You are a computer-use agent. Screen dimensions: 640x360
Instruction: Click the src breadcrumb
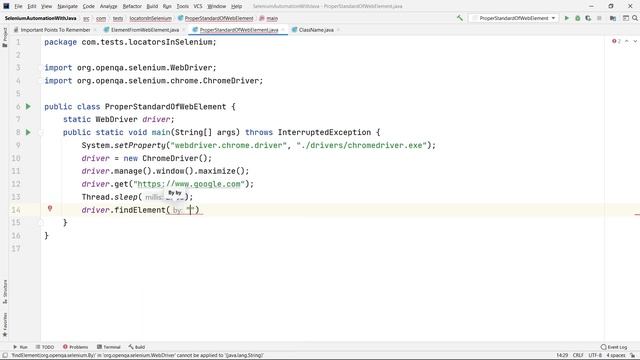pos(87,18)
